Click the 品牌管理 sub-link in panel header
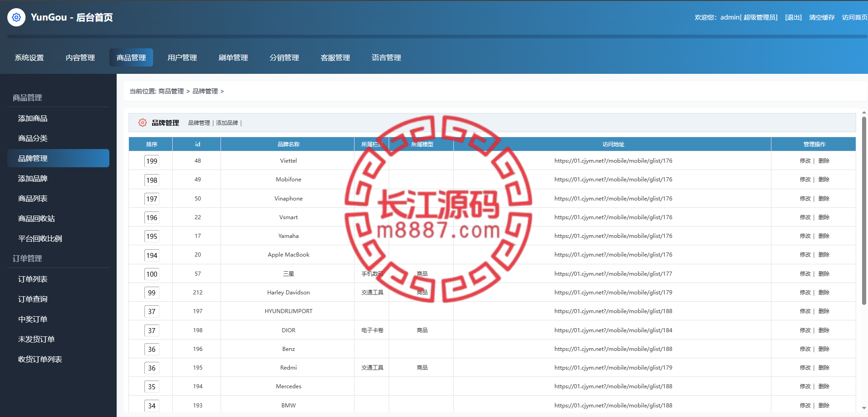Screen dimensions: 868x417 point(199,123)
